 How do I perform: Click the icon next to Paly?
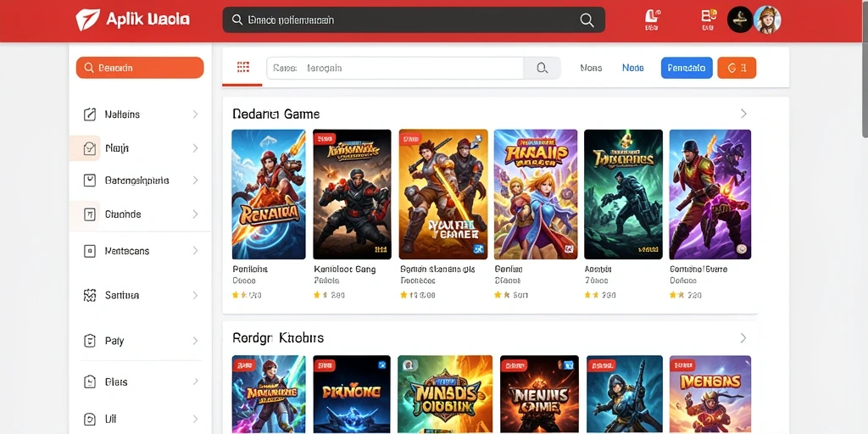[x=90, y=341]
